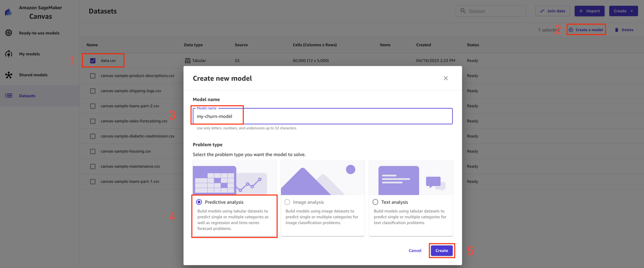Click the Predictive analysis illustration
The width and height of the screenshot is (644, 268).
(234, 178)
